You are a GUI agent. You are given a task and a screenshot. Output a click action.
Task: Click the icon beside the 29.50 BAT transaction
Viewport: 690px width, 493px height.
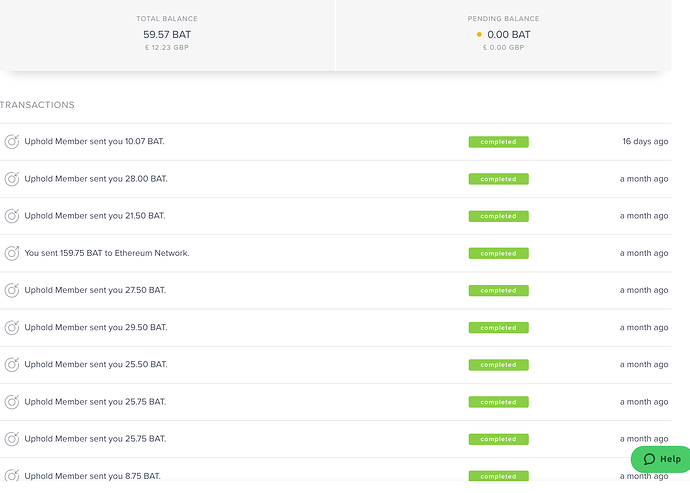pyautogui.click(x=12, y=327)
